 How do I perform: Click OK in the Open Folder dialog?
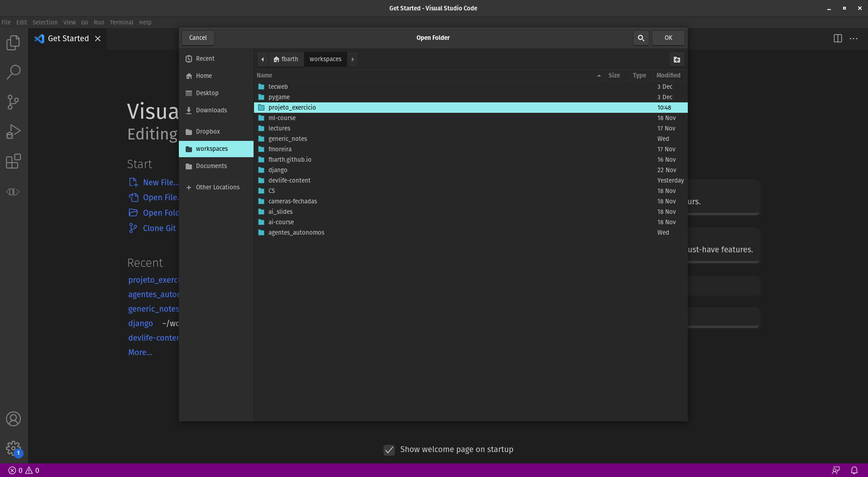pyautogui.click(x=668, y=38)
